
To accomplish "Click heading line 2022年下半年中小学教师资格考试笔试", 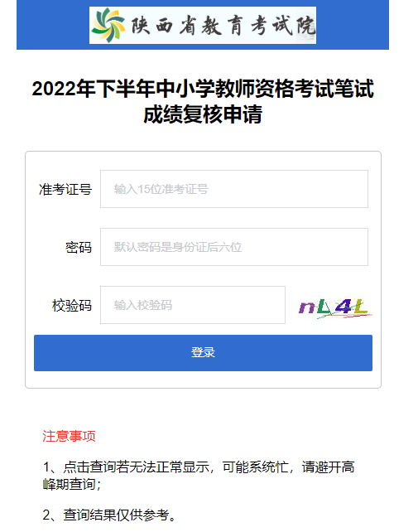I will click(203, 89).
